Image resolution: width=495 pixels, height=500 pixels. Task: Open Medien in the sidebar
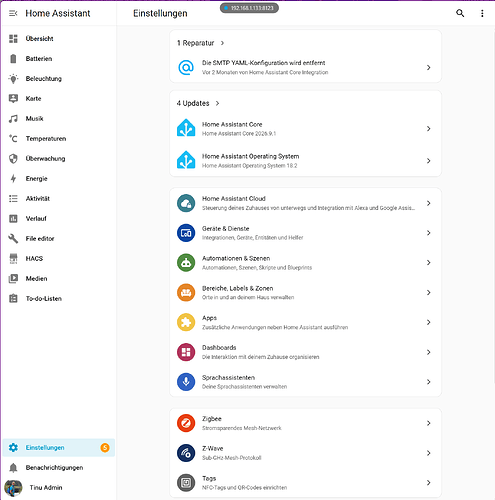click(x=58, y=279)
